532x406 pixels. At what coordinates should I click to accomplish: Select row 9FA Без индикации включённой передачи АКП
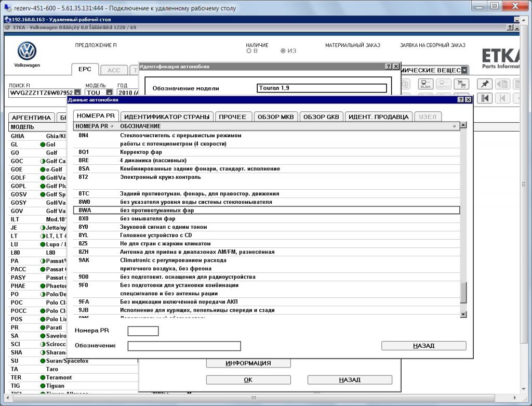click(x=267, y=302)
